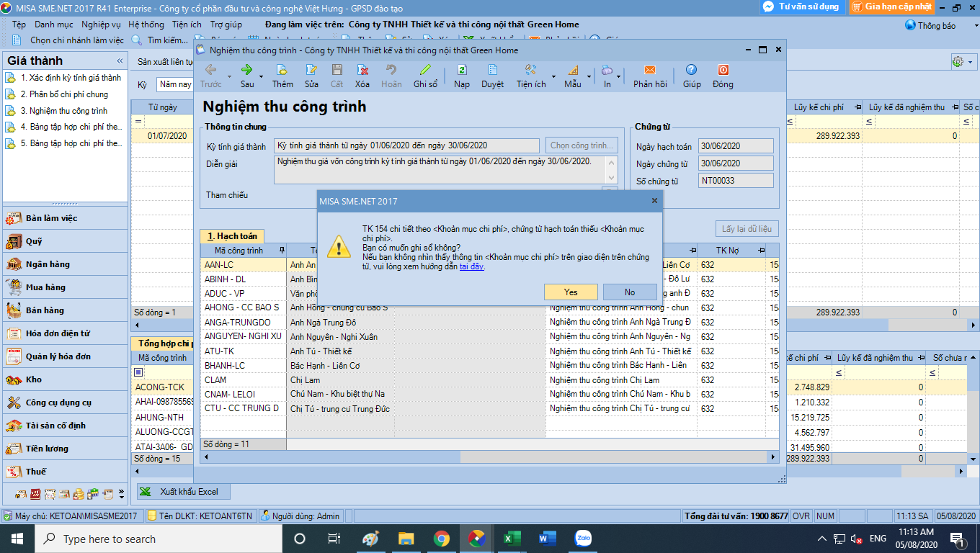Open Công cụ dụng cụ module
The width and height of the screenshot is (980, 553).
tap(65, 403)
